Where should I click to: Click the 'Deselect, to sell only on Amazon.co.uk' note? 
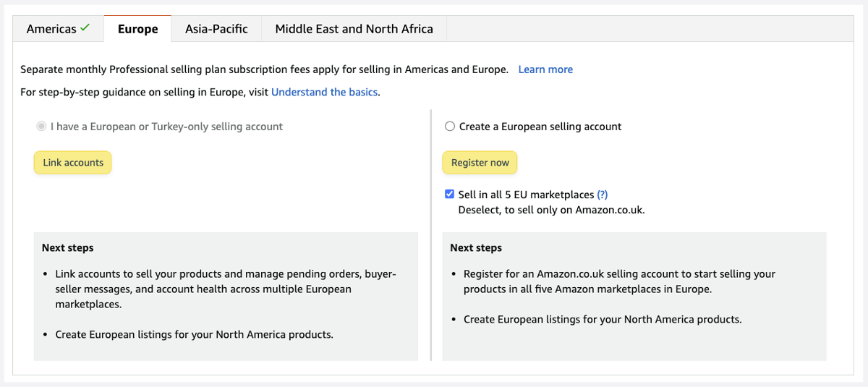pos(550,210)
